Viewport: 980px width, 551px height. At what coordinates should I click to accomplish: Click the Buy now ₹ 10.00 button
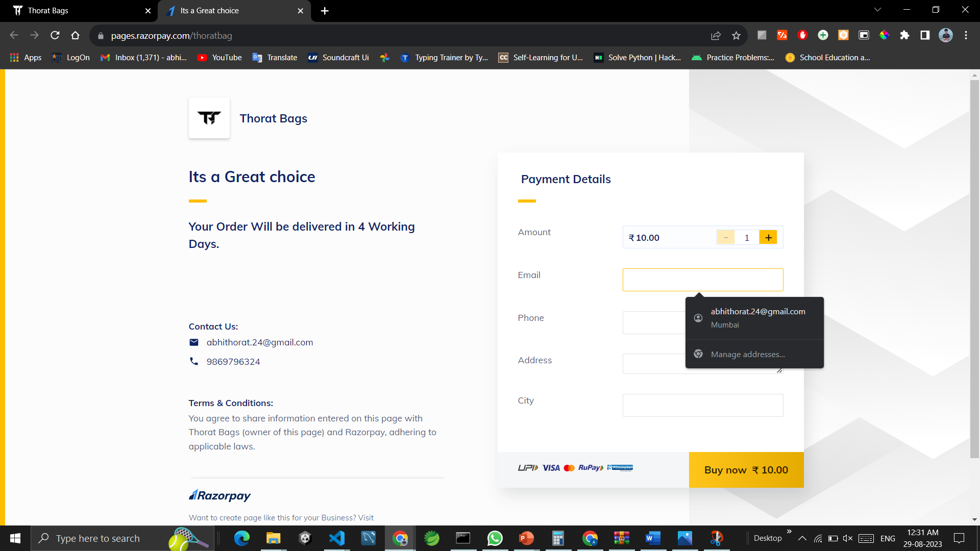(x=746, y=470)
